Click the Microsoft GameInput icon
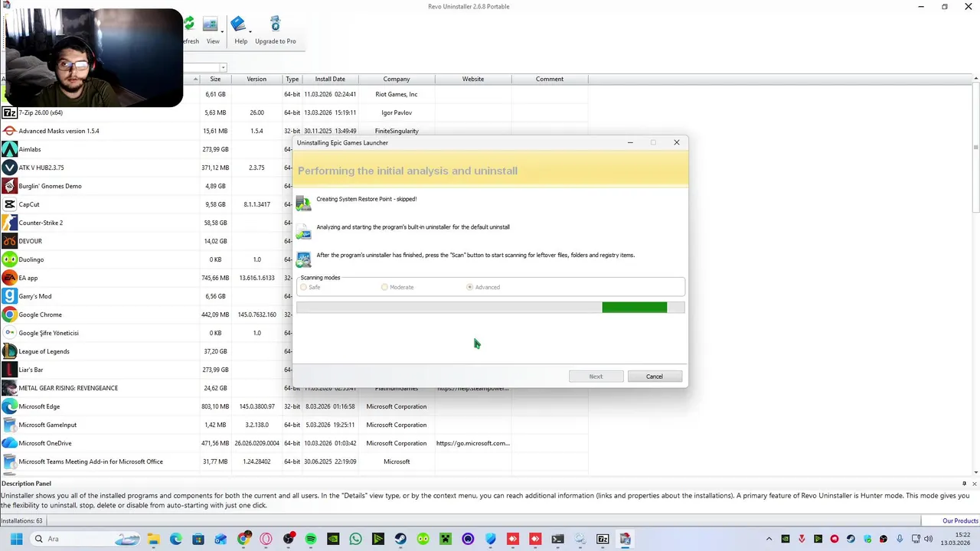Image resolution: width=980 pixels, height=551 pixels. tap(9, 425)
